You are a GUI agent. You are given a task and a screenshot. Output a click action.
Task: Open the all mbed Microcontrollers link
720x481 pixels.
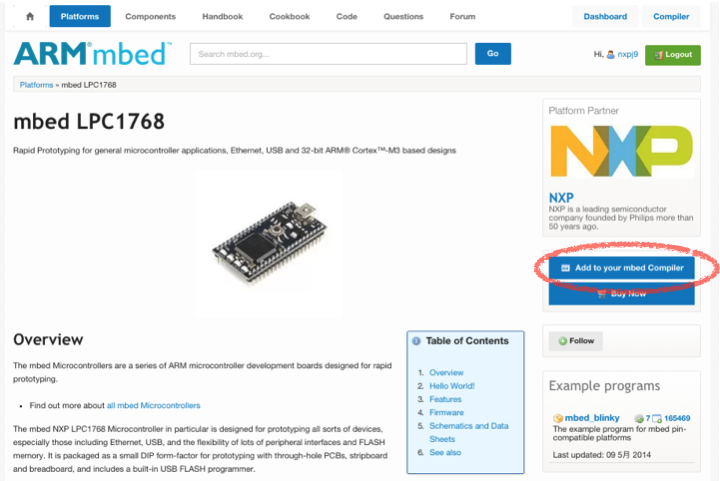coord(153,406)
